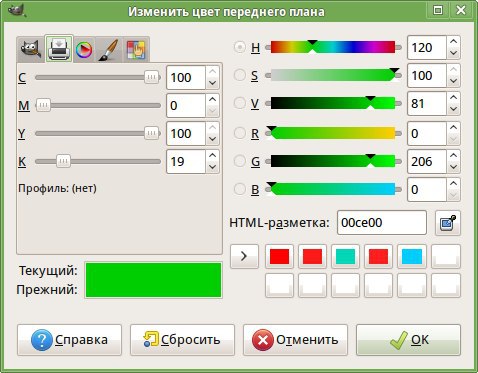The height and width of the screenshot is (373, 478).
Task: Confirm the color with OK button
Action: 408,340
